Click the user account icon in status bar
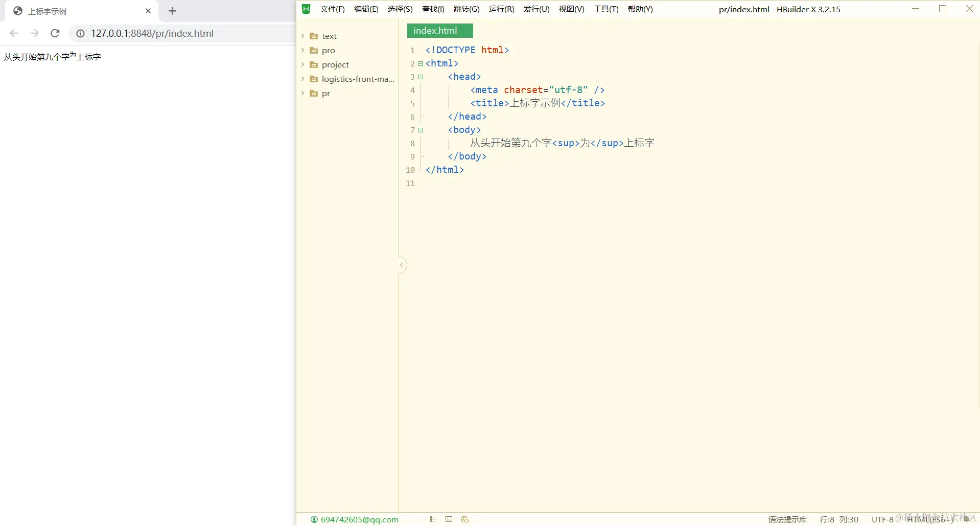 tap(314, 519)
